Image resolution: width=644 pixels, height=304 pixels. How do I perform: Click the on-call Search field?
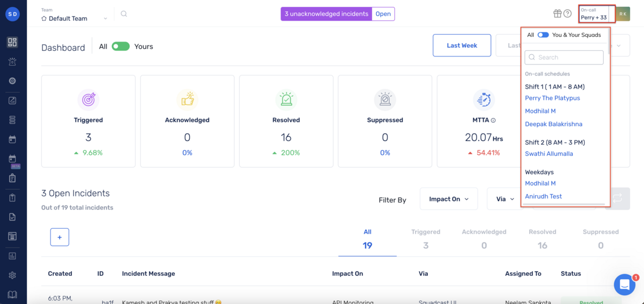tap(564, 57)
